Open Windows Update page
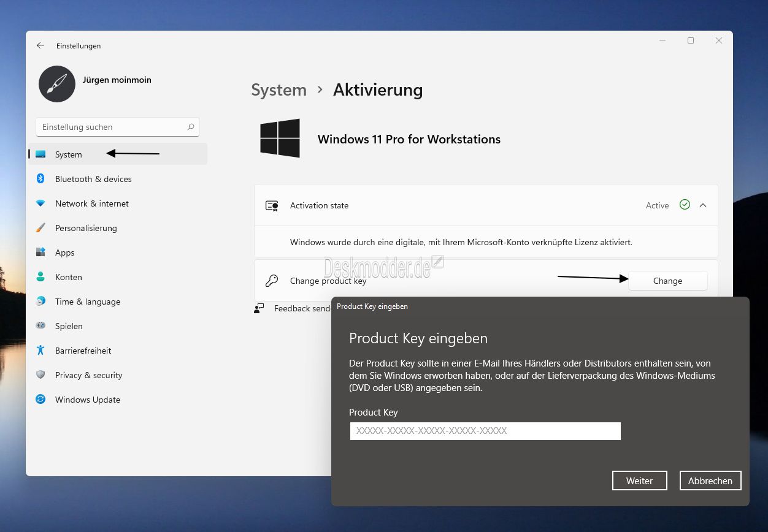 tap(118, 400)
